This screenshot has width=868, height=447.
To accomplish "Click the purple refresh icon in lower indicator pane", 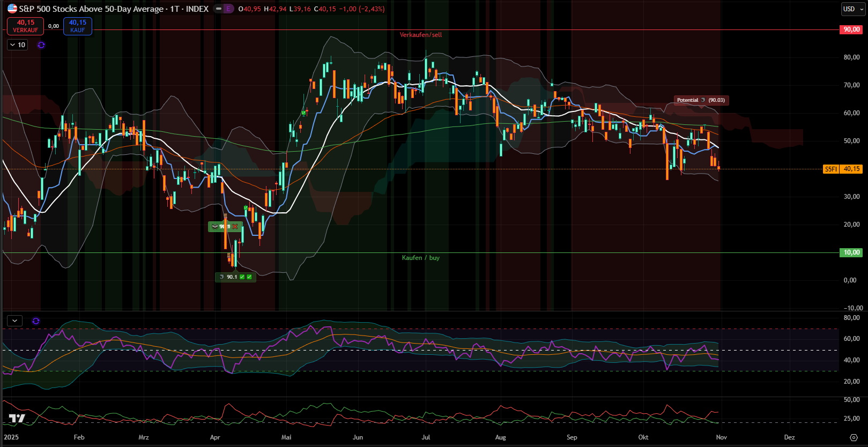I will pyautogui.click(x=36, y=321).
